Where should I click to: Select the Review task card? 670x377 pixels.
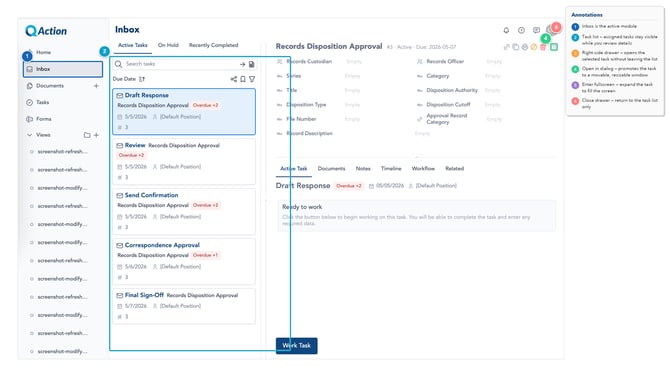coord(184,162)
